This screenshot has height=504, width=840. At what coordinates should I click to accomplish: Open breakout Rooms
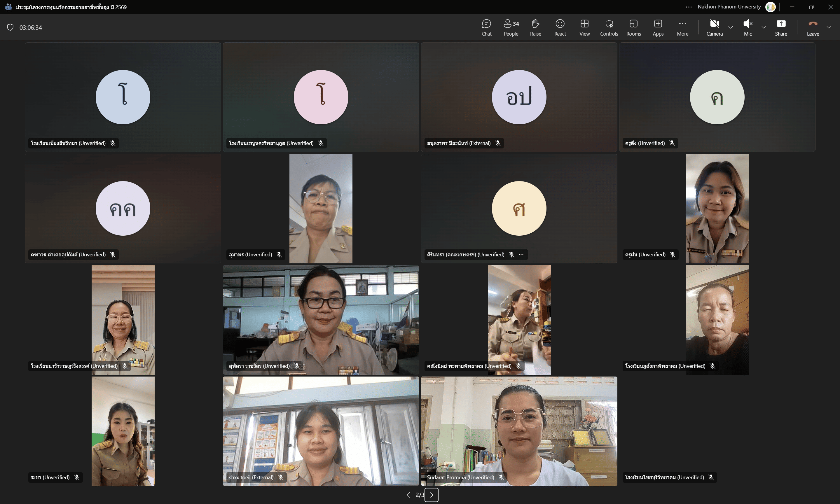point(633,27)
